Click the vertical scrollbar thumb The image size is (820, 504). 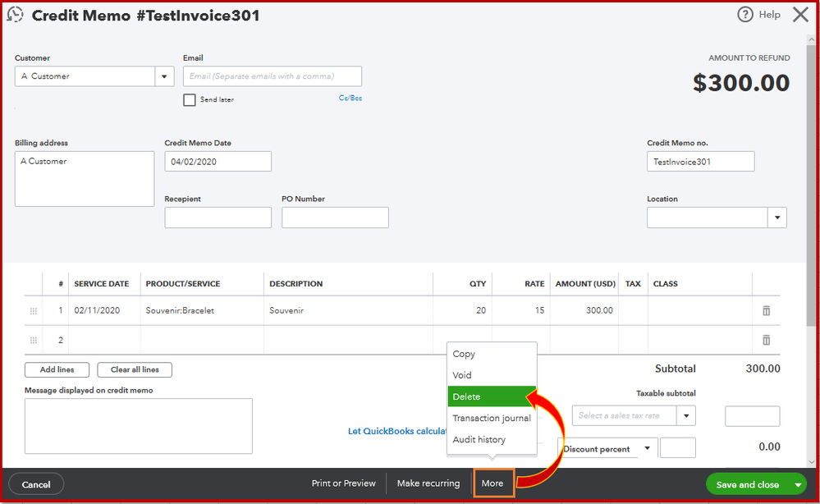click(x=811, y=186)
